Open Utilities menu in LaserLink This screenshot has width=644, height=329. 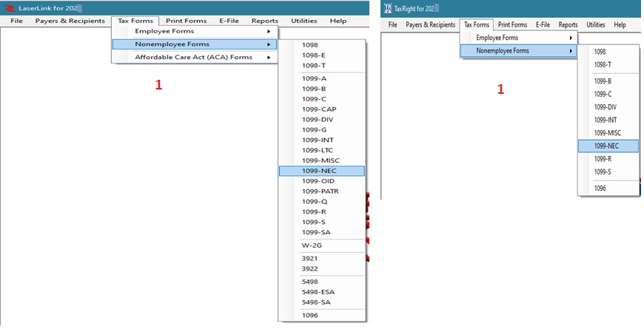click(304, 21)
